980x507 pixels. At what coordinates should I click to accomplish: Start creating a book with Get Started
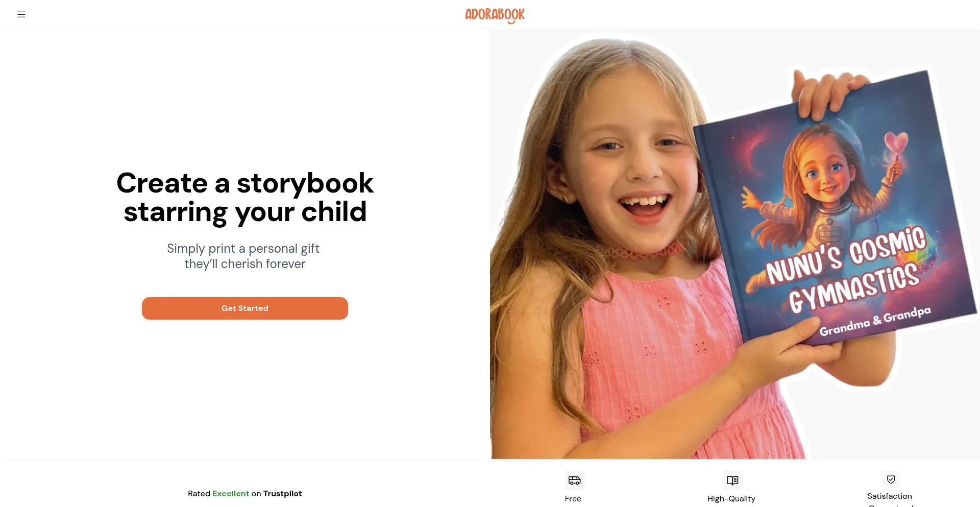pos(245,308)
